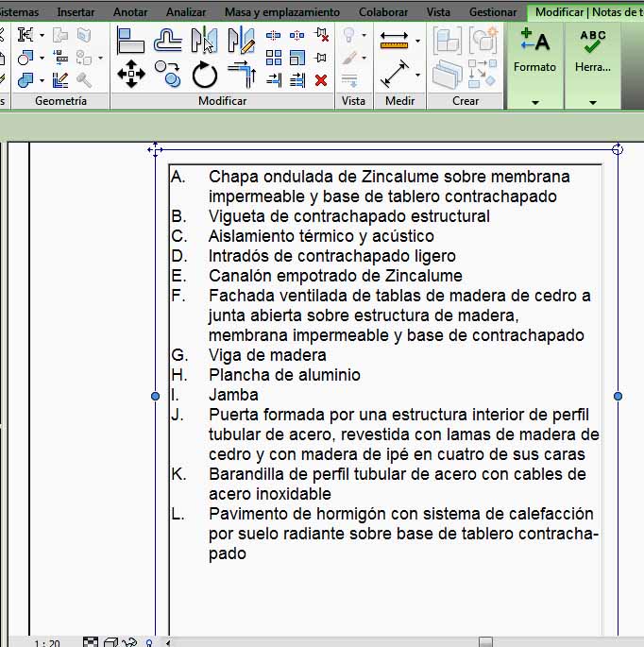This screenshot has height=647, width=644.
Task: Toggle detail level icon in view control bar
Action: [x=91, y=642]
